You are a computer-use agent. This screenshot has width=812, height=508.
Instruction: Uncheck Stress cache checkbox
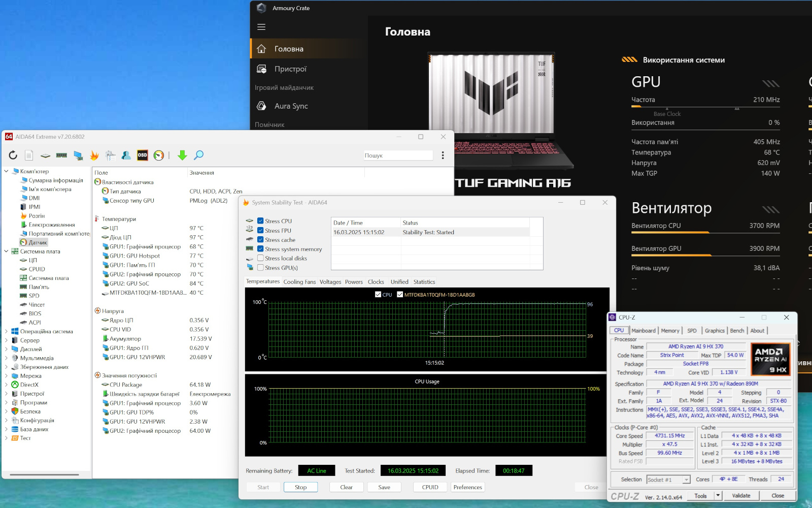coord(260,240)
